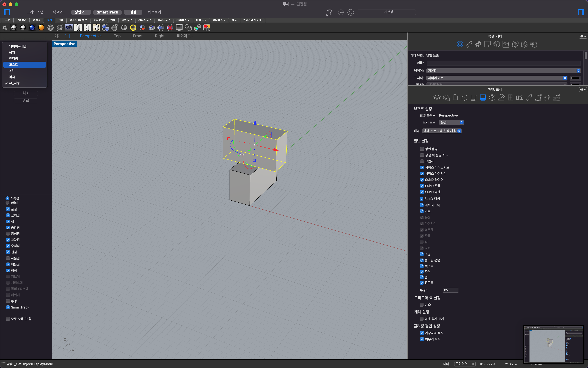Click the 이름 input field
The width and height of the screenshot is (588, 368).
coord(503,63)
